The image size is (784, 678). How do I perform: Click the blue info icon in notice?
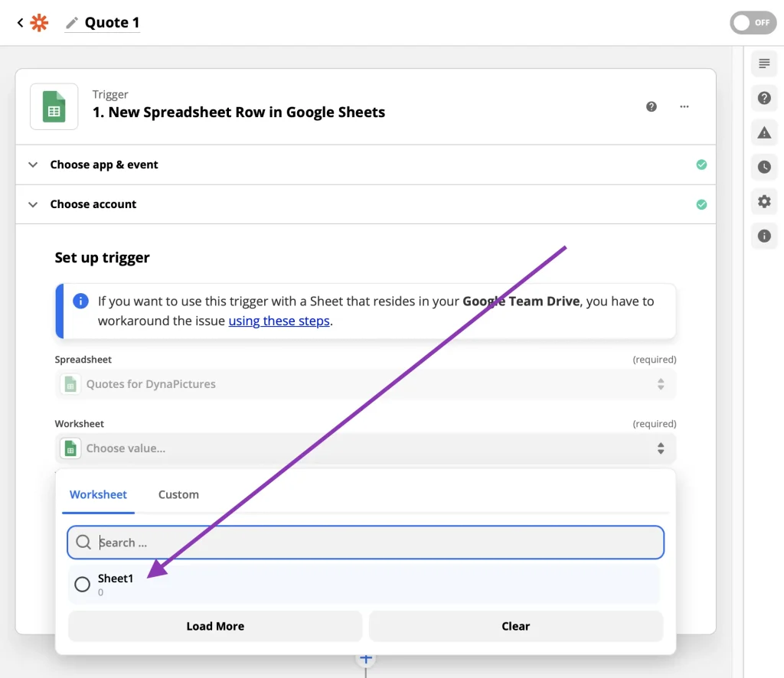click(x=80, y=301)
